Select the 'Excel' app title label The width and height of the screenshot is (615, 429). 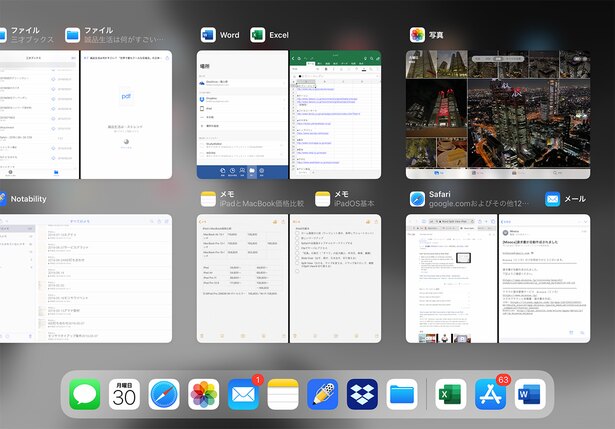tap(279, 35)
